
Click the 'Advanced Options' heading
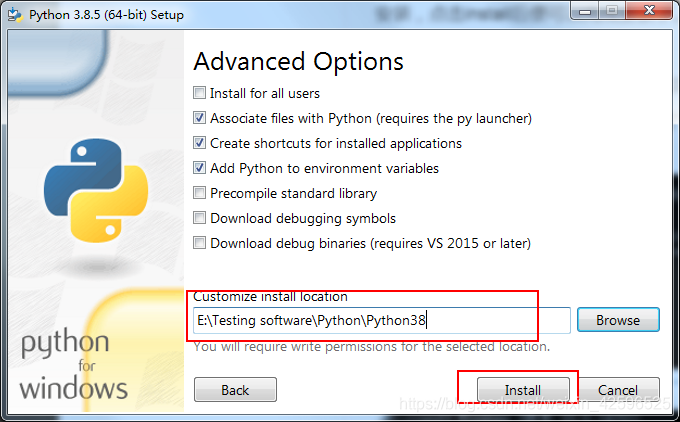tap(298, 62)
